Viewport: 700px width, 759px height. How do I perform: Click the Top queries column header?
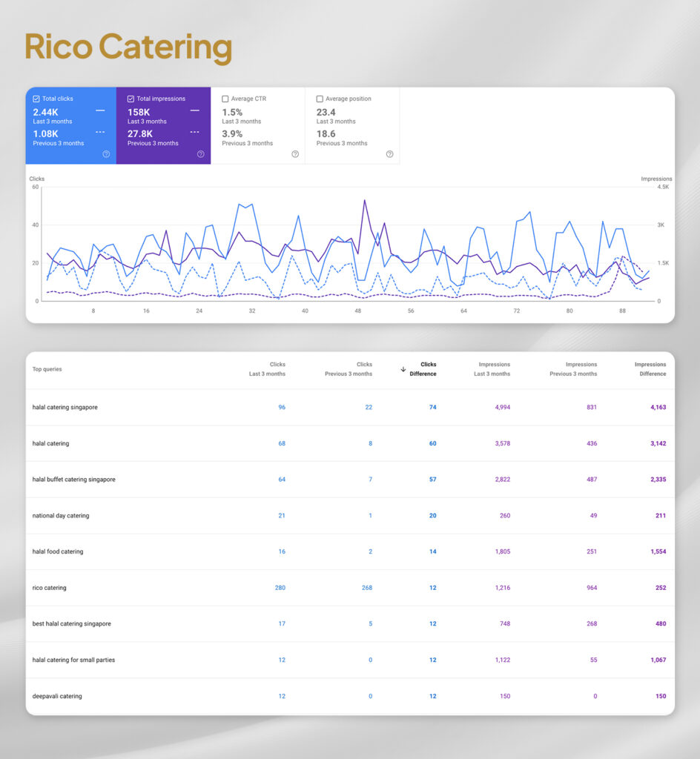(x=47, y=369)
